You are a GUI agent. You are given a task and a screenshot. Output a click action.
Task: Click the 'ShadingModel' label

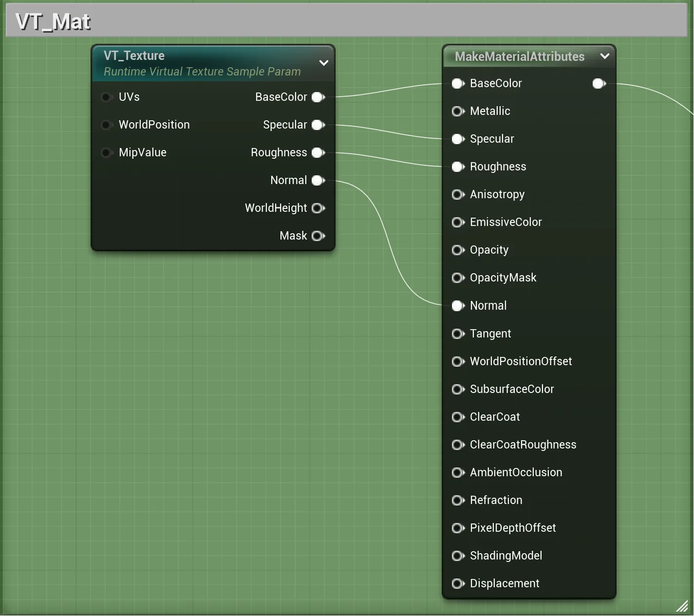(506, 555)
